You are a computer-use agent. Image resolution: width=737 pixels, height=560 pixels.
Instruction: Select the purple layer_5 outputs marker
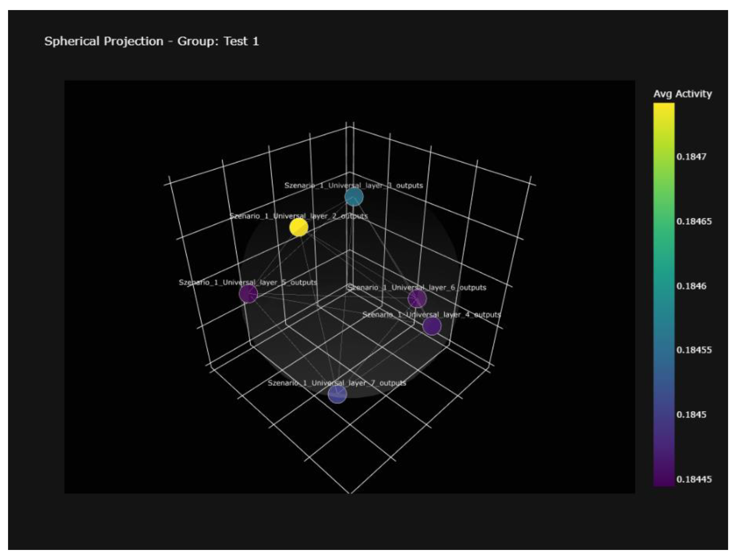248,294
